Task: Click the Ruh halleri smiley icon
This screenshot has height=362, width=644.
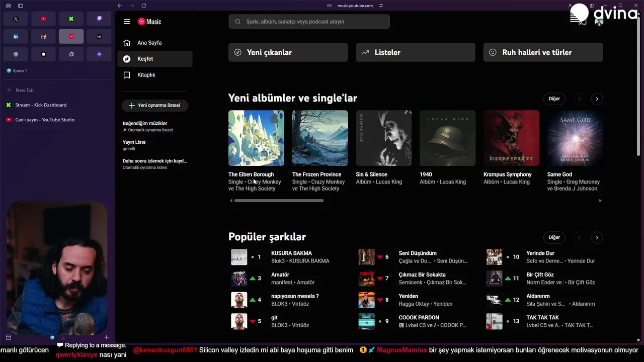Action: 493,52
